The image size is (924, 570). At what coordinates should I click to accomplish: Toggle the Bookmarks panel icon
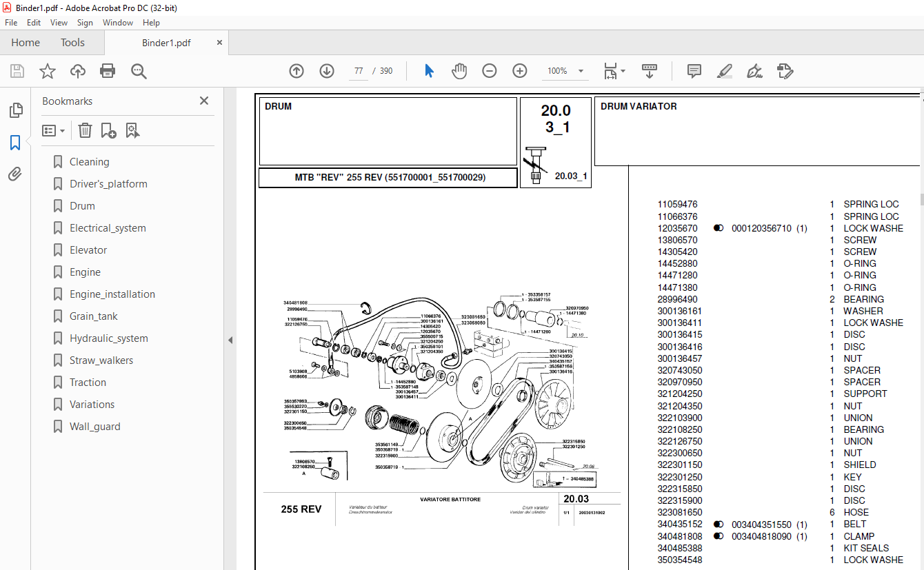15,143
